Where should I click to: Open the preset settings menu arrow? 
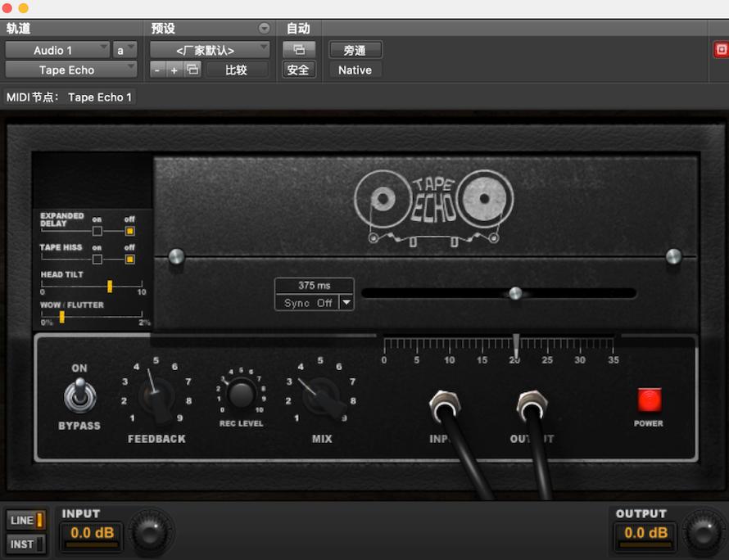click(264, 29)
